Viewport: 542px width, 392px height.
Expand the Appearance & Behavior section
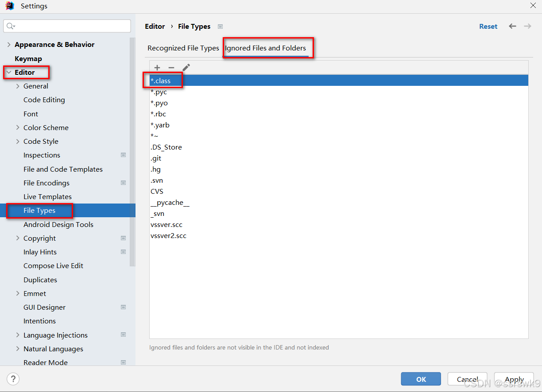pos(9,44)
